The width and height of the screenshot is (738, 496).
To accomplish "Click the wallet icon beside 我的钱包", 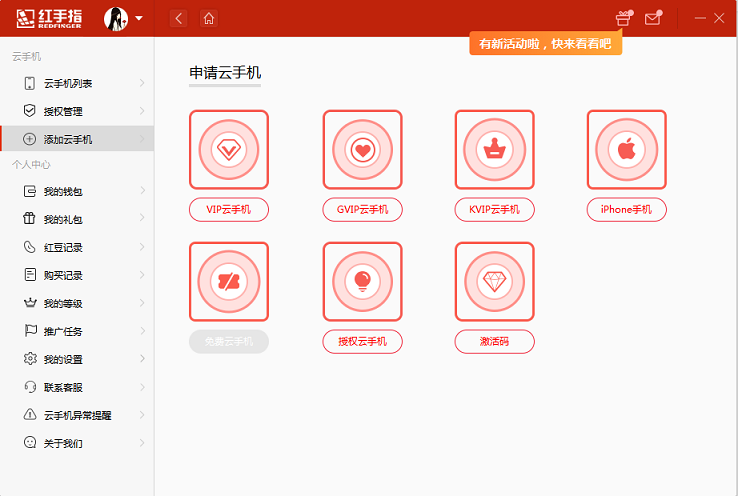I will [x=30, y=191].
